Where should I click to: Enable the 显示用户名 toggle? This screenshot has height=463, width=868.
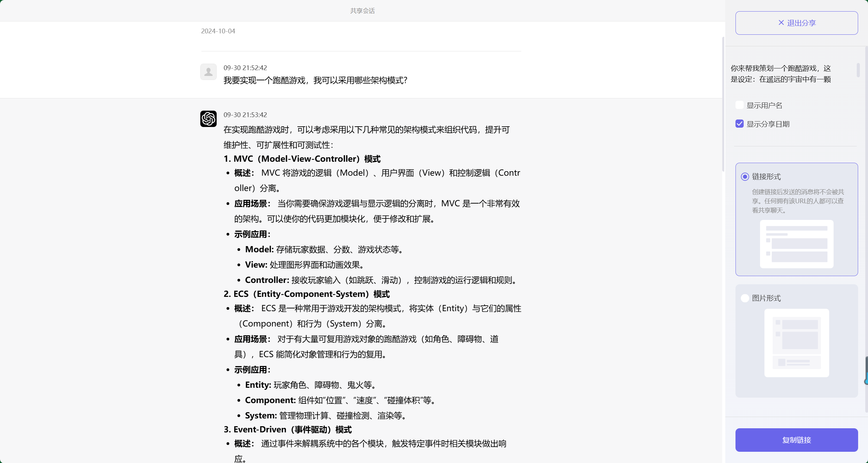(x=739, y=105)
